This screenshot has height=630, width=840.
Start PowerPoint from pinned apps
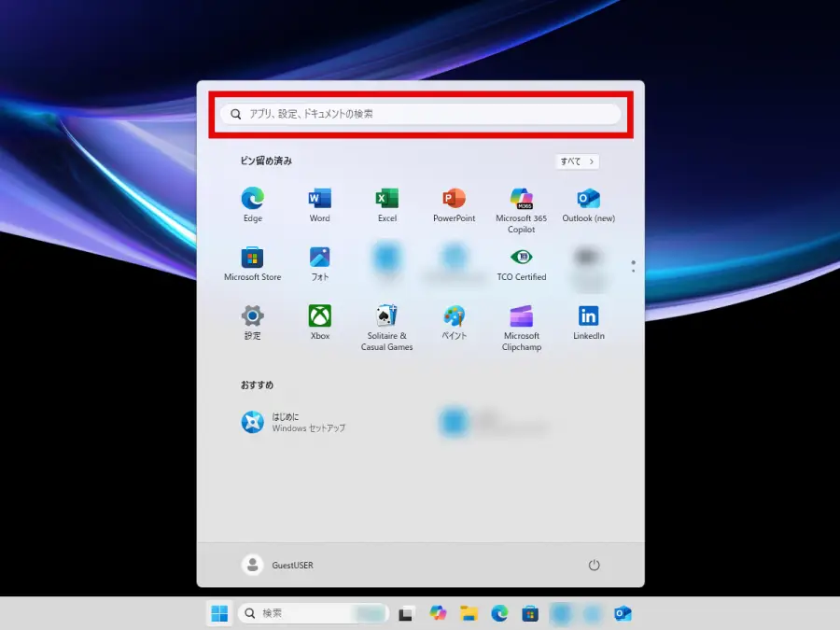point(454,205)
